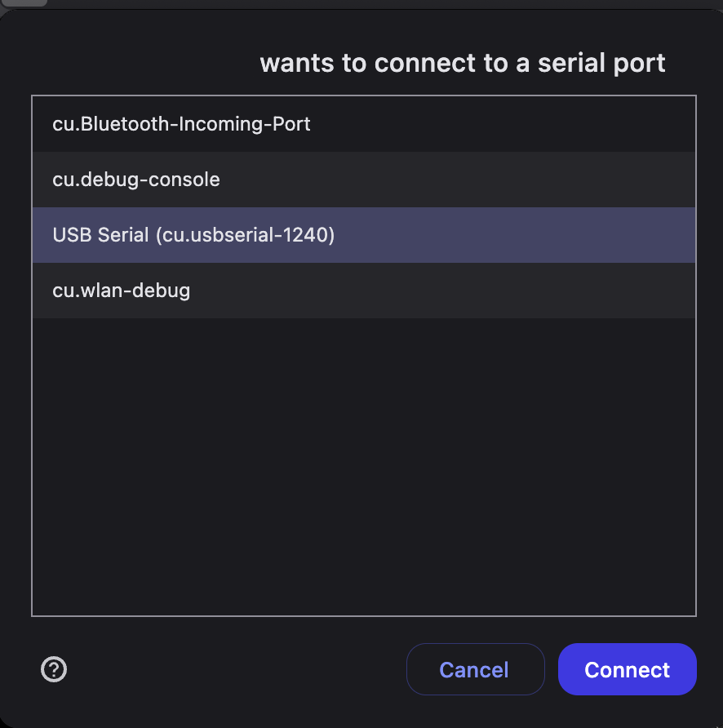Pick the cu.wlan-debug serial port
The width and height of the screenshot is (723, 728).
[364, 291]
